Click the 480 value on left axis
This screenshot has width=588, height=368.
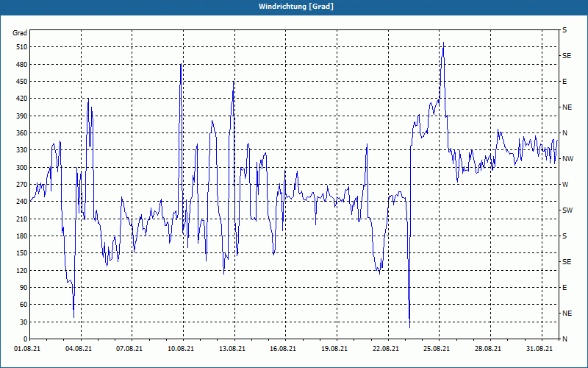pyautogui.click(x=22, y=65)
